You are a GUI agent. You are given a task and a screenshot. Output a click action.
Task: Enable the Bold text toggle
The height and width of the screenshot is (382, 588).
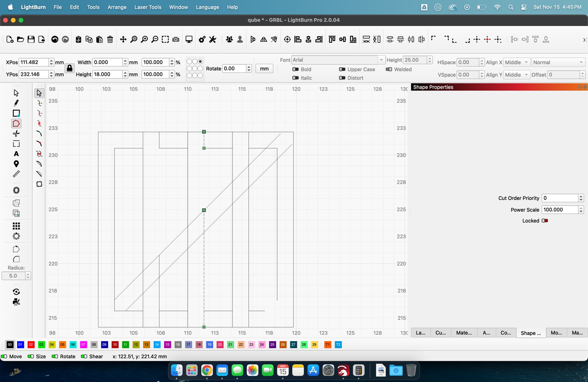click(296, 69)
